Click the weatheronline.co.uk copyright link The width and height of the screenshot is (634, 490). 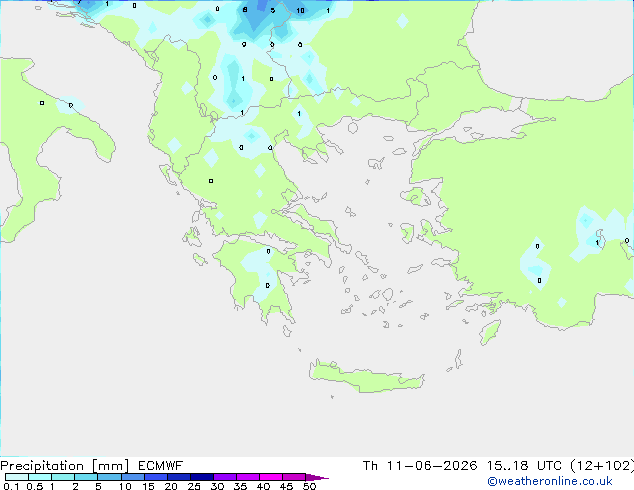coord(550,481)
